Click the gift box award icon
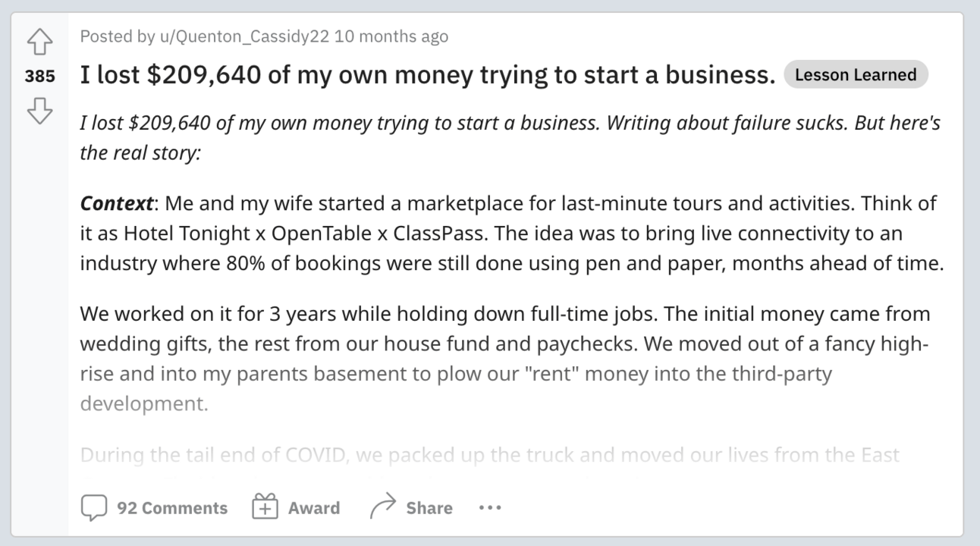The height and width of the screenshot is (546, 980). (x=265, y=507)
